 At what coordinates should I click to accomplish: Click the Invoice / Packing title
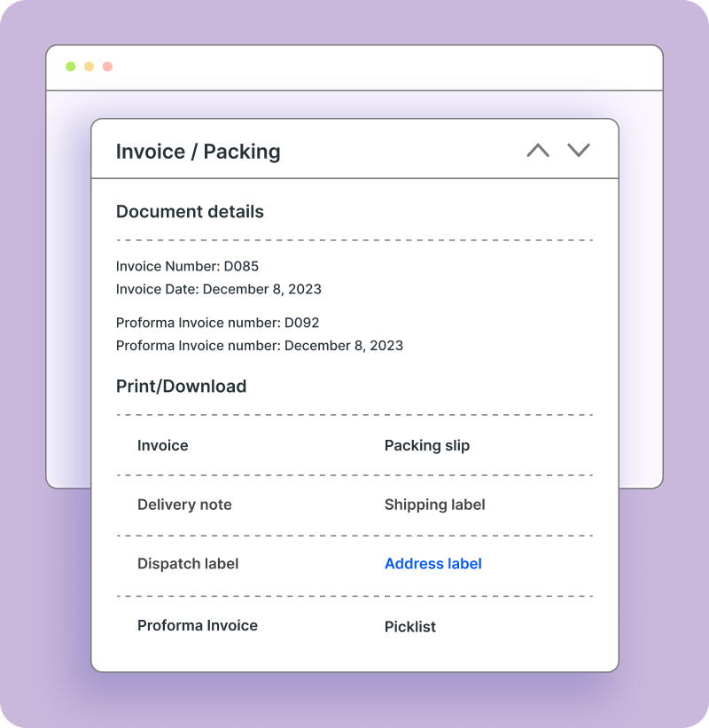tap(199, 151)
